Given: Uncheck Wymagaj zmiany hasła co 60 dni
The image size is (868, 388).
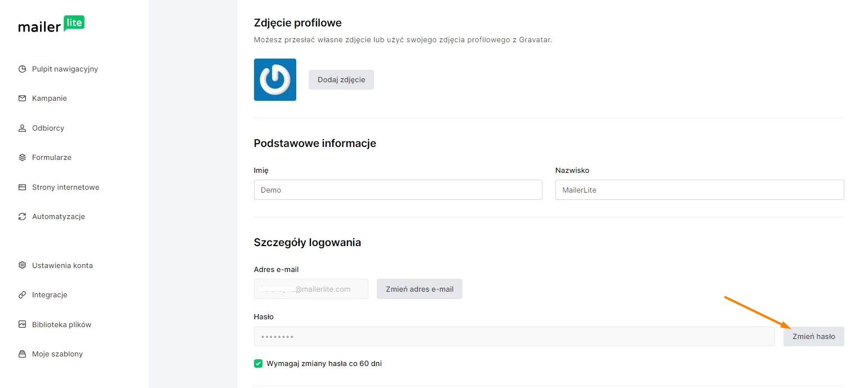Looking at the screenshot, I should pyautogui.click(x=259, y=364).
